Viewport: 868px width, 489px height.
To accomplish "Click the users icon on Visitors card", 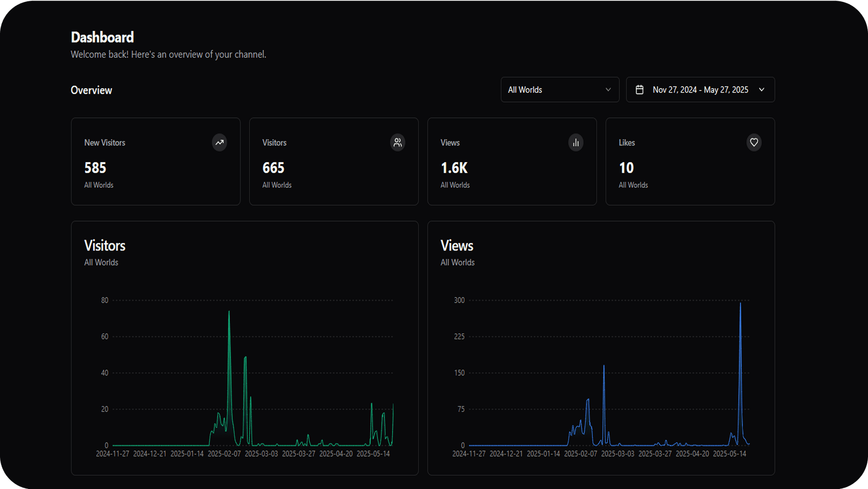I will [397, 142].
